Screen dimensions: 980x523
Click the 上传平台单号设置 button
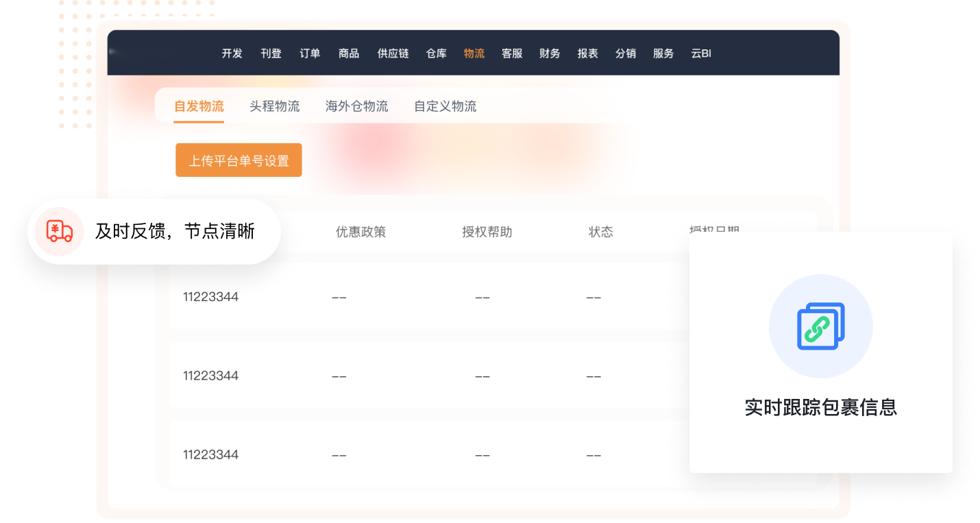click(x=238, y=160)
